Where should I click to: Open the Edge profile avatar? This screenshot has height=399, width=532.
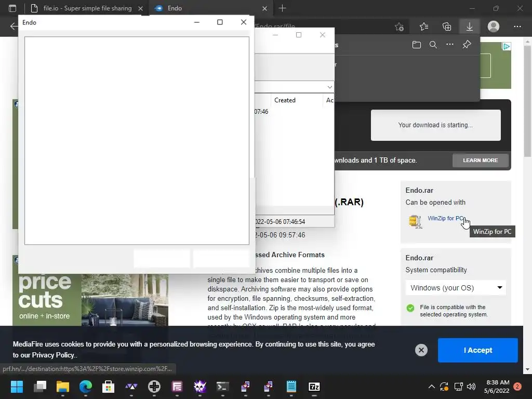[x=494, y=26]
